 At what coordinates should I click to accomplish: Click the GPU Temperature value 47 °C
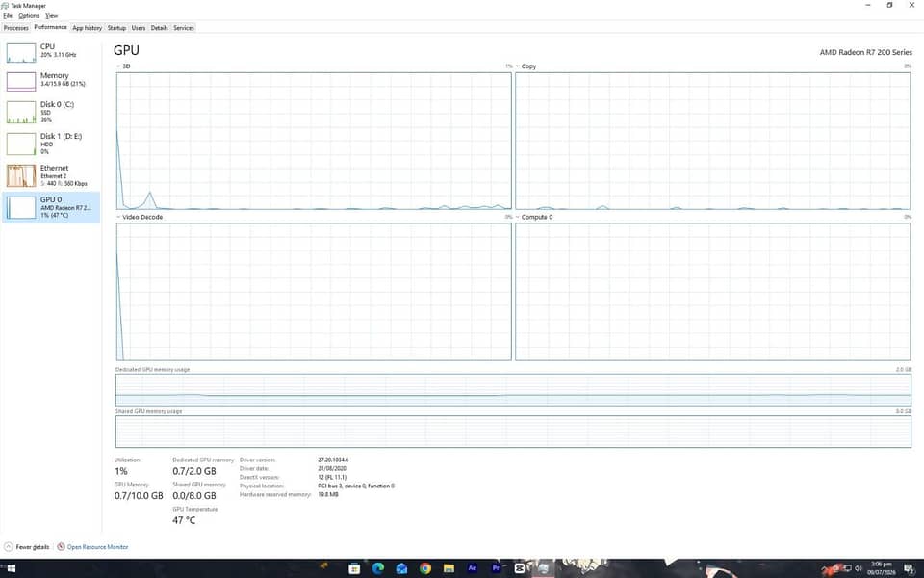pyautogui.click(x=184, y=520)
